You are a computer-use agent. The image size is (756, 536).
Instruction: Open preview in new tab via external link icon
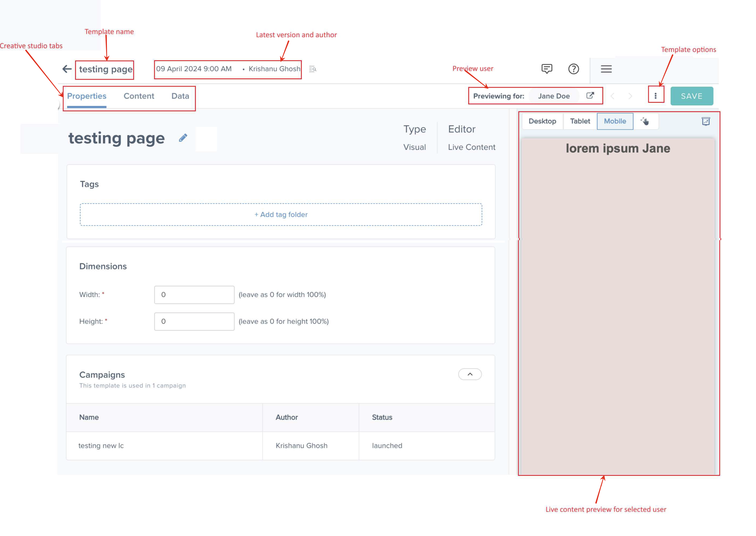pos(591,95)
